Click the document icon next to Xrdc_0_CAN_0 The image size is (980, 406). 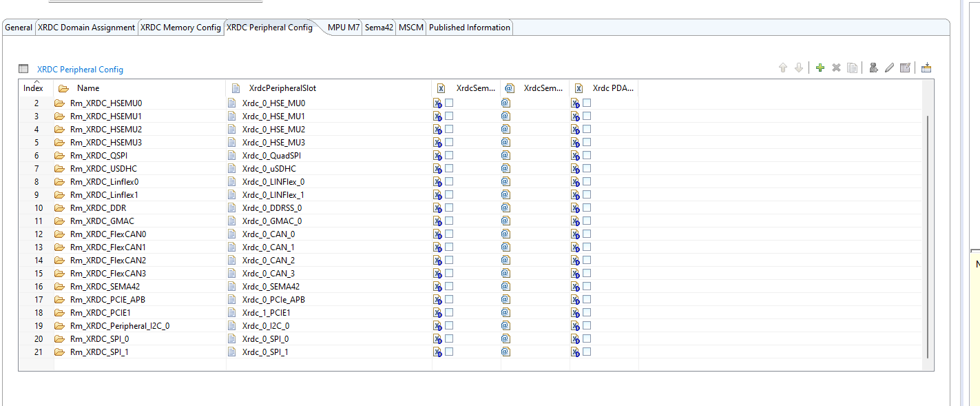[231, 234]
